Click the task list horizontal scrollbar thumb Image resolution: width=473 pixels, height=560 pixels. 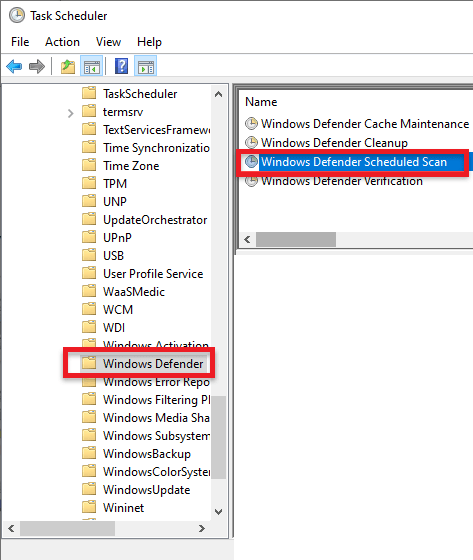coord(296,239)
